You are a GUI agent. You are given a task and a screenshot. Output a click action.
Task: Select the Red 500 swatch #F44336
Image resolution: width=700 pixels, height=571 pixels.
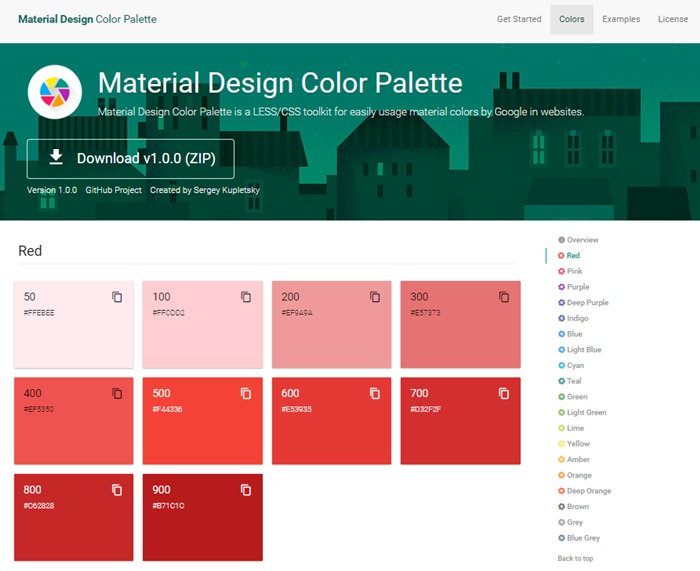point(203,421)
